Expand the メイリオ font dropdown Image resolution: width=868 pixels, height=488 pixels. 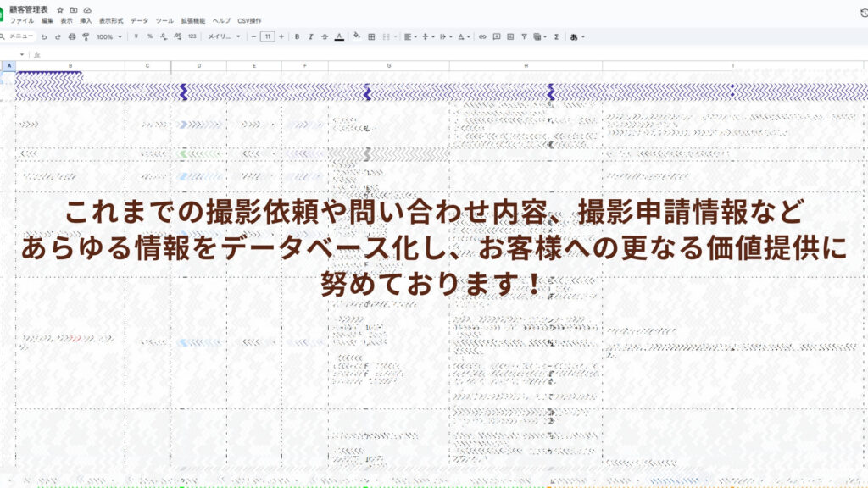225,36
